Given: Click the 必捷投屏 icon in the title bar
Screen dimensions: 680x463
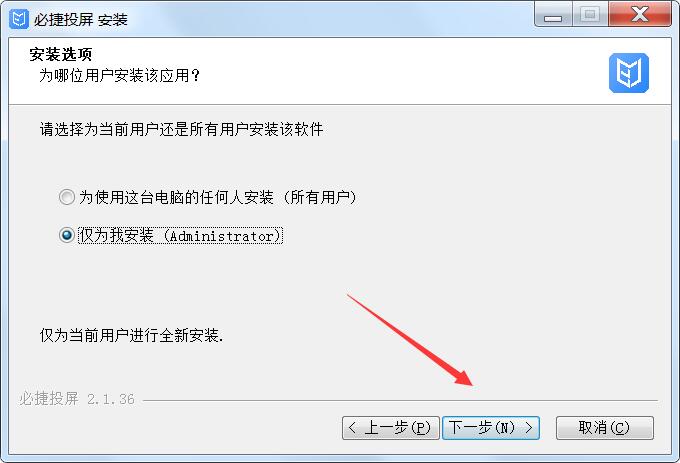Looking at the screenshot, I should coord(19,19).
